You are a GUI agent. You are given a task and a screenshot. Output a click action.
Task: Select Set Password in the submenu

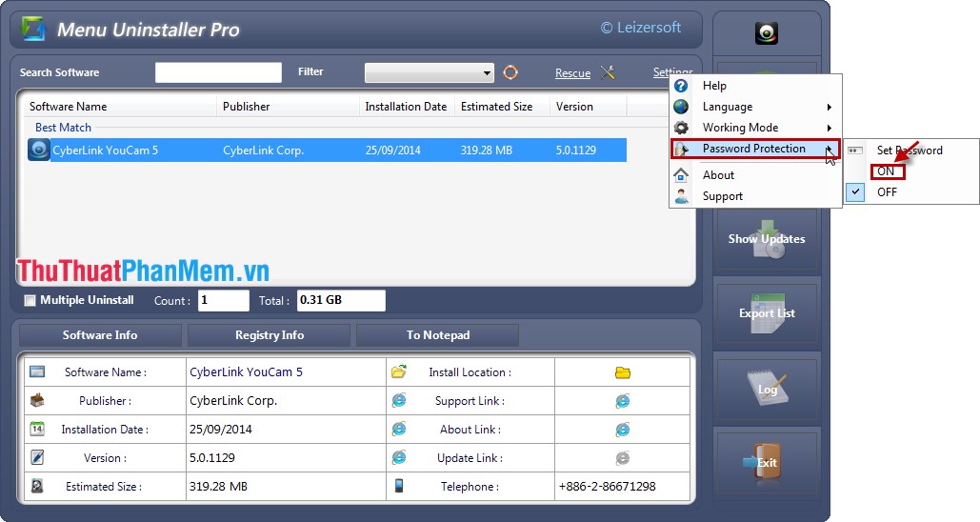pyautogui.click(x=911, y=151)
